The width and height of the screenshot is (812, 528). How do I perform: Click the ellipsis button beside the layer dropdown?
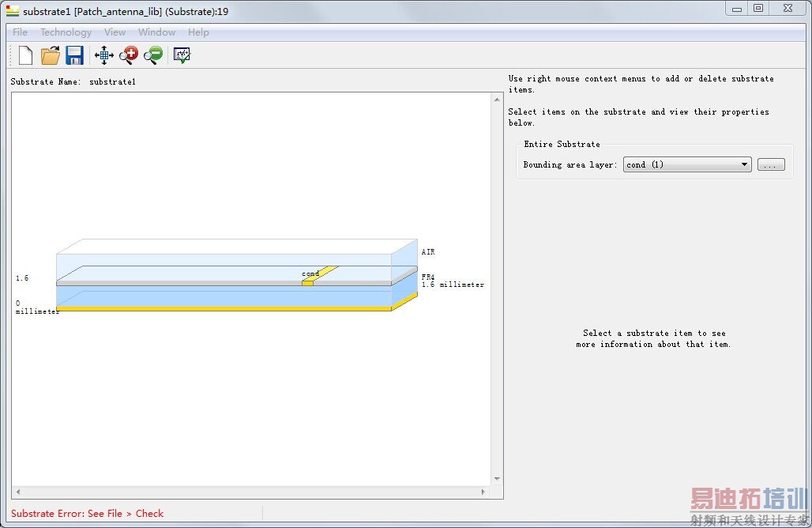(x=771, y=164)
